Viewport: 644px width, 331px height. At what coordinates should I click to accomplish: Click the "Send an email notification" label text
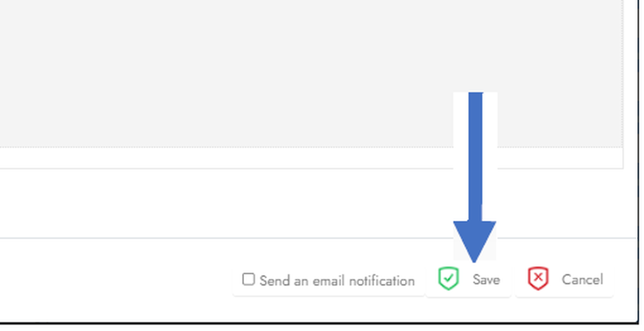(337, 281)
